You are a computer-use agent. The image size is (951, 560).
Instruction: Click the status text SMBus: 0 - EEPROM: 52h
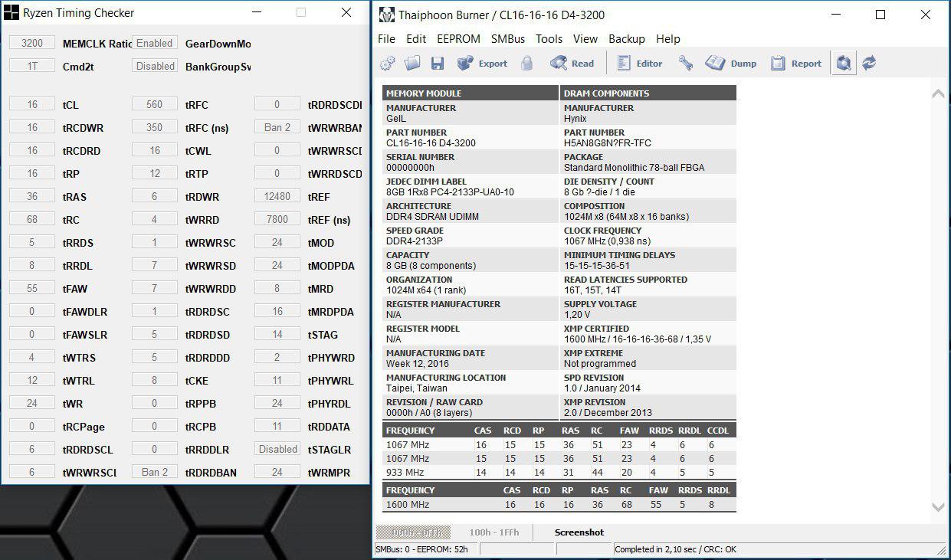pos(421,549)
